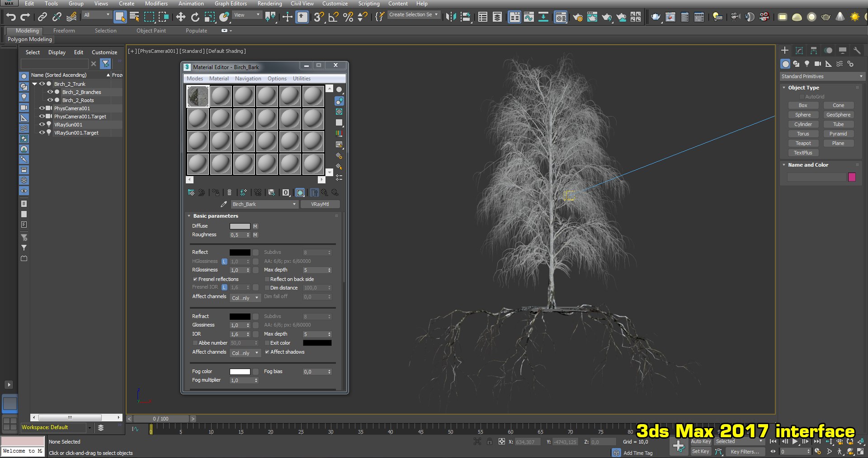Click the Diffuse color swatch
The width and height of the screenshot is (868, 458).
click(240, 226)
